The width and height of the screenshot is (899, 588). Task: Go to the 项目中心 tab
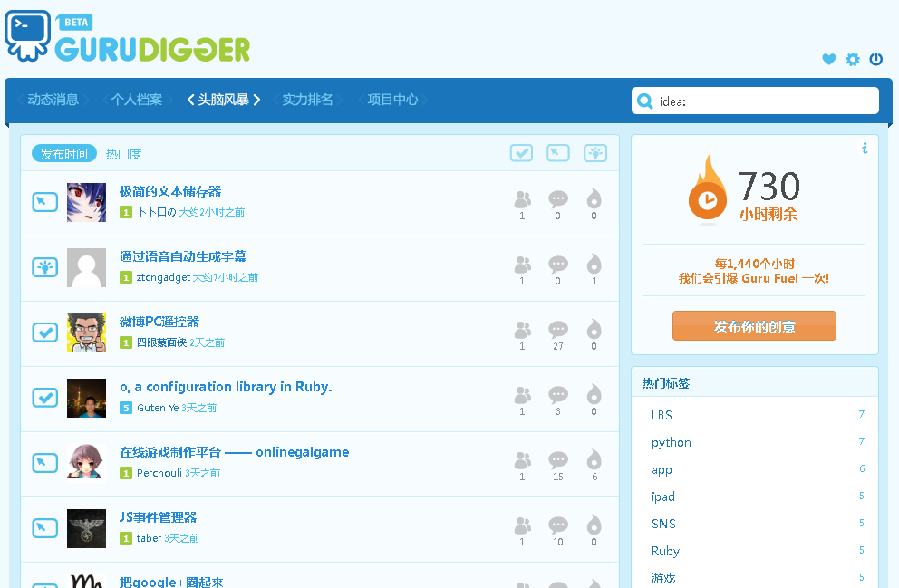click(x=392, y=100)
